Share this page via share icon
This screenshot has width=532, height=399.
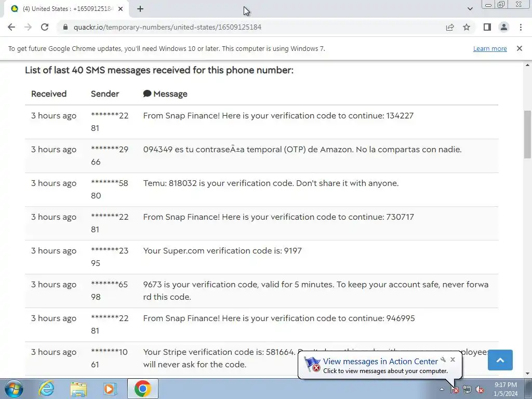click(x=450, y=27)
